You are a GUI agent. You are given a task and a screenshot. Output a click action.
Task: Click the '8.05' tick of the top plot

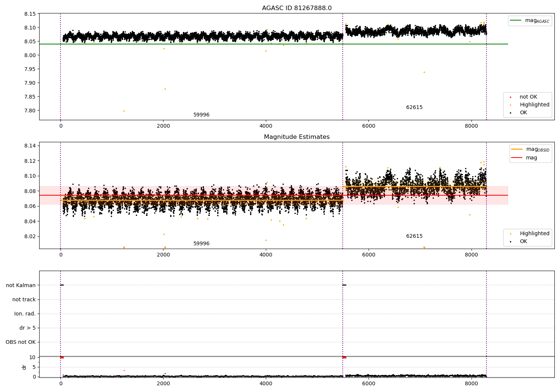[x=30, y=41]
